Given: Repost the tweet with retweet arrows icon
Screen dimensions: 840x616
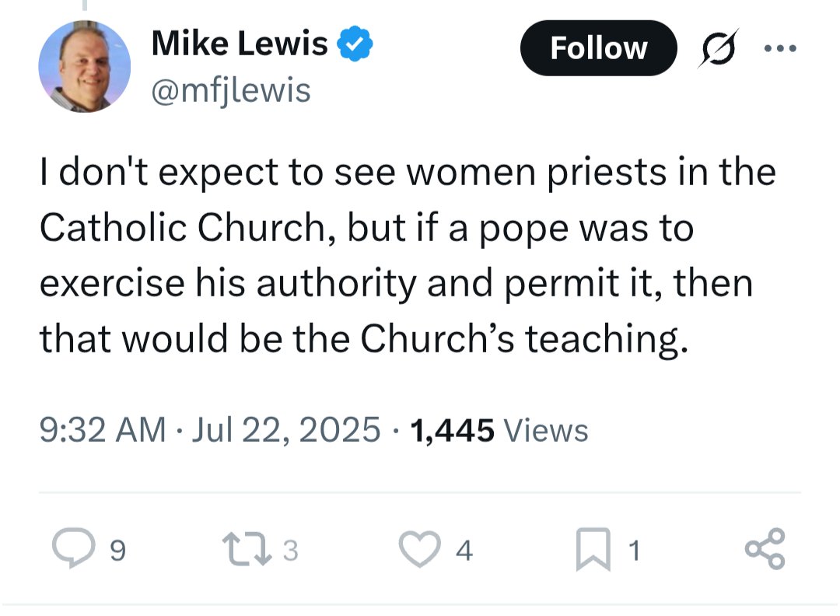Looking at the screenshot, I should click(x=247, y=549).
